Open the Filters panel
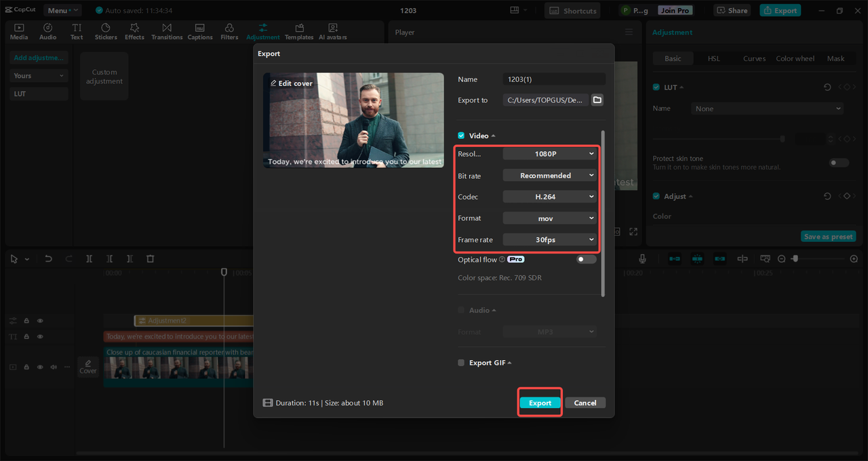 pyautogui.click(x=229, y=31)
